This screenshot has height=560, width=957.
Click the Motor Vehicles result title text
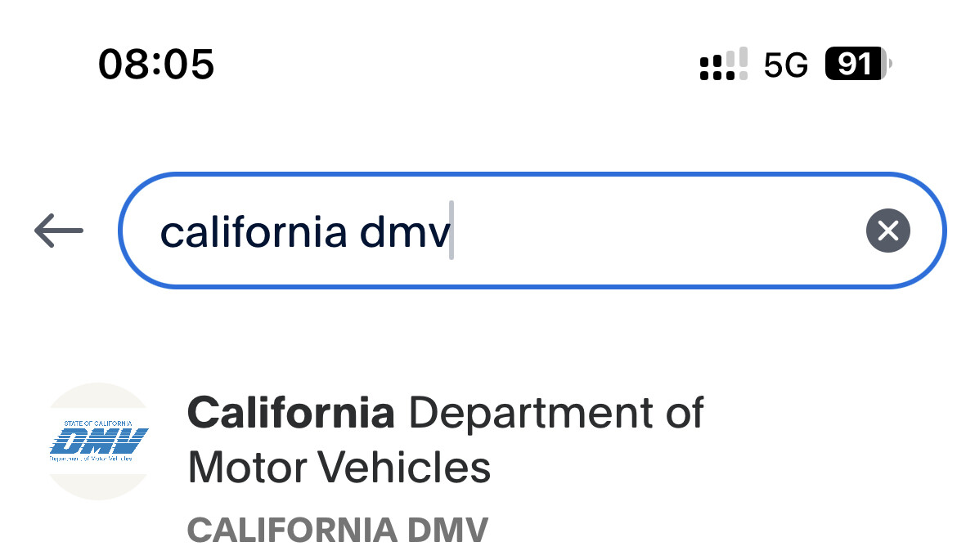pyautogui.click(x=338, y=467)
